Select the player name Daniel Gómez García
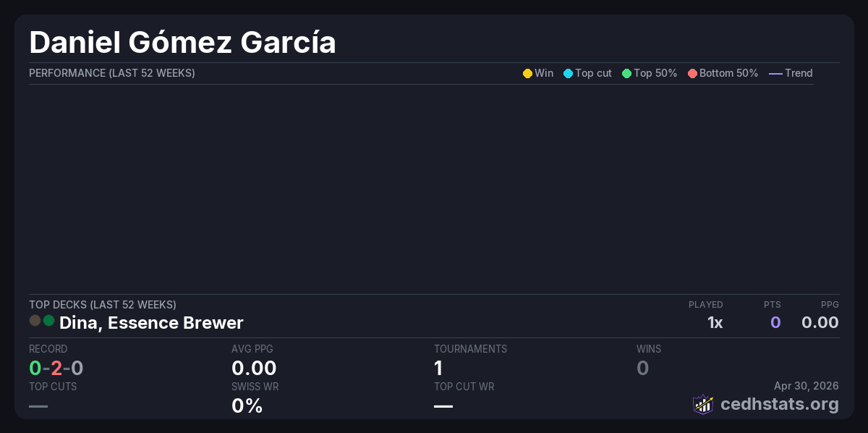Screen dimensions: 868x433 182,43
